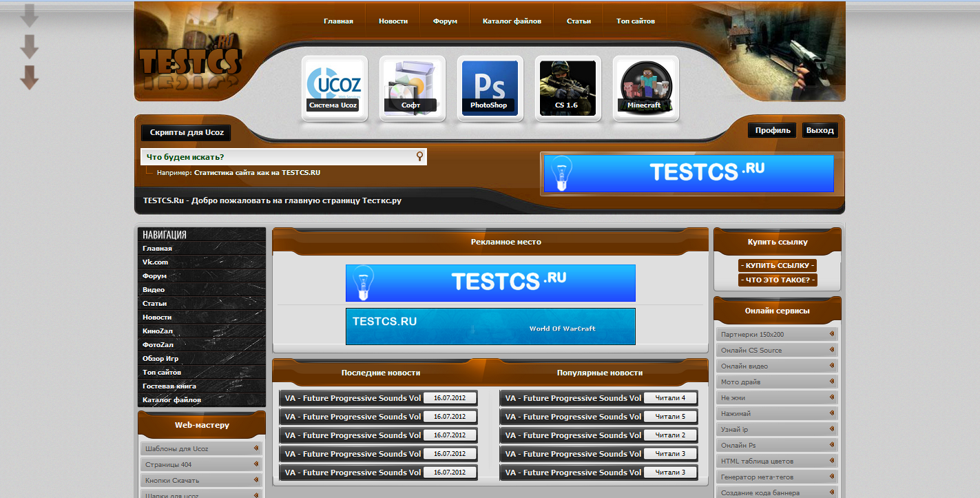This screenshot has width=980, height=498.
Task: Open popular news item with Читали 4
Action: (598, 398)
